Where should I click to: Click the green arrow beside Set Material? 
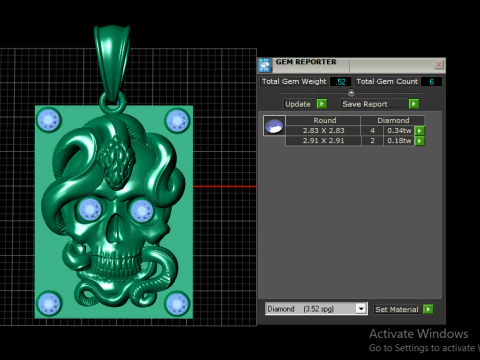(x=428, y=309)
